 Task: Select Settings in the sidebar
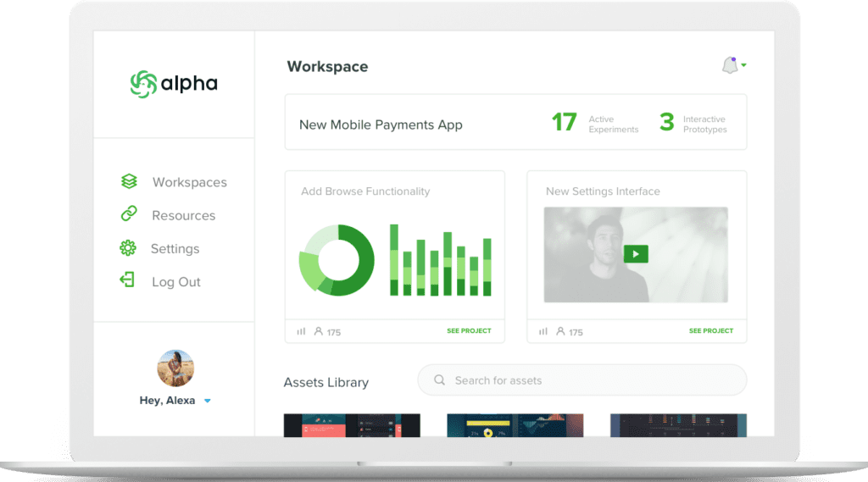tap(160, 248)
